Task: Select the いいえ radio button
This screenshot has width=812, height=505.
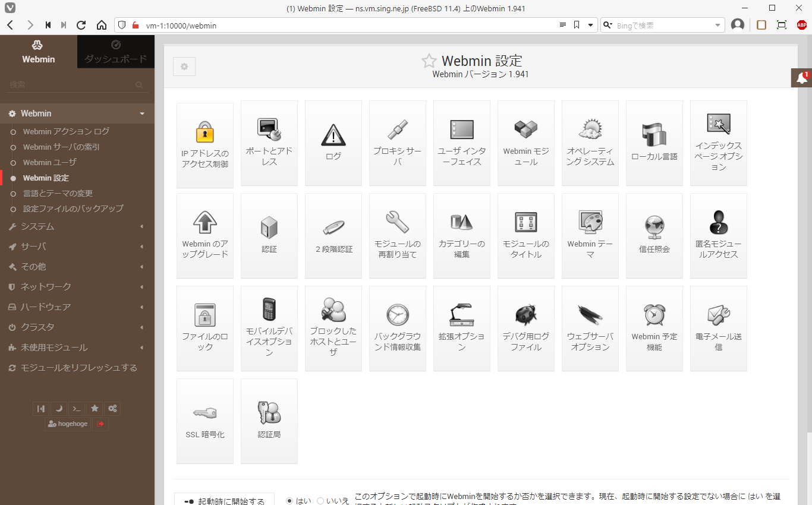Action: [320, 501]
